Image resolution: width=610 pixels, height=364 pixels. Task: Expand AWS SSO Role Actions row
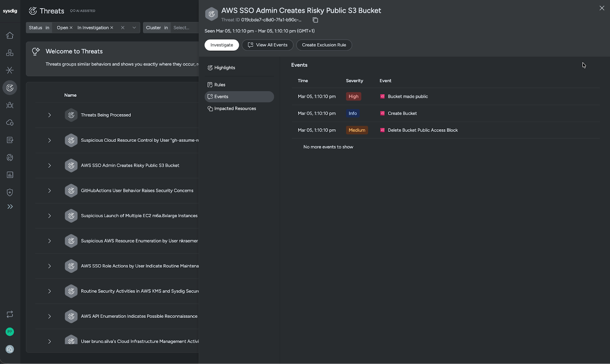point(50,266)
